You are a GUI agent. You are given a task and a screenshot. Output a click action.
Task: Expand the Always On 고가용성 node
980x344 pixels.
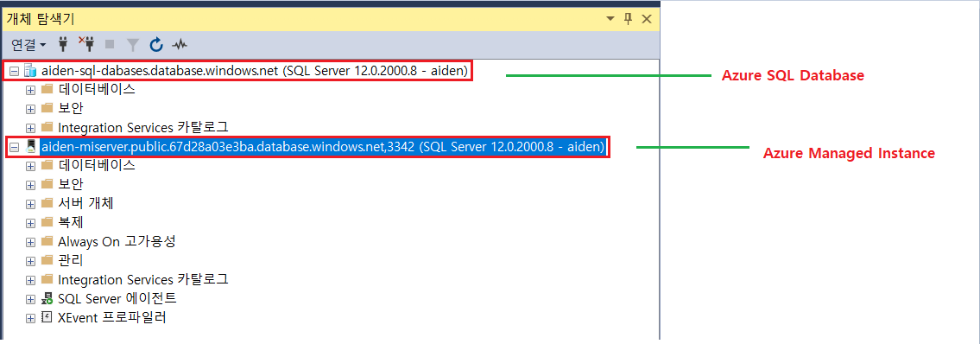pos(30,242)
